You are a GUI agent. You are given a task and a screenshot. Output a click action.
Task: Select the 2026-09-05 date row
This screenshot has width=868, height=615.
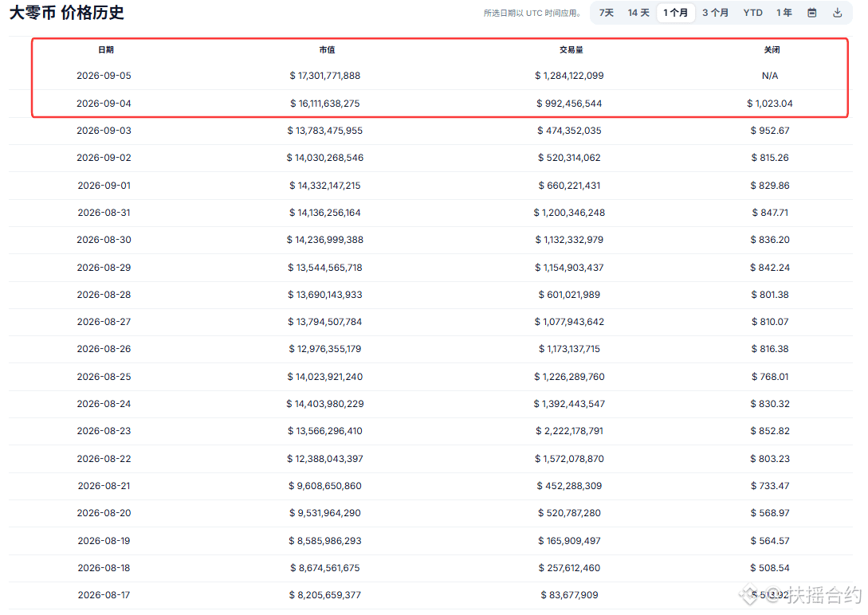pyautogui.click(x=439, y=76)
